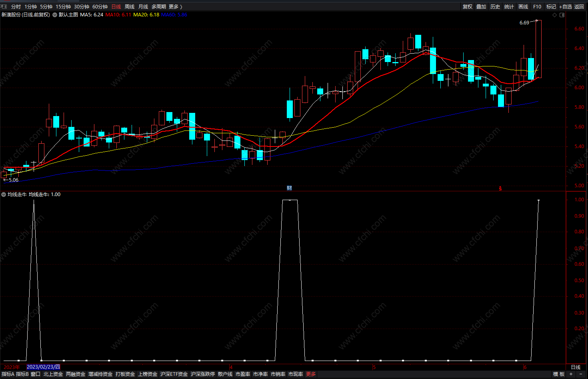Click the 标记 mark button
The width and height of the screenshot is (588, 379).
(x=551, y=6)
